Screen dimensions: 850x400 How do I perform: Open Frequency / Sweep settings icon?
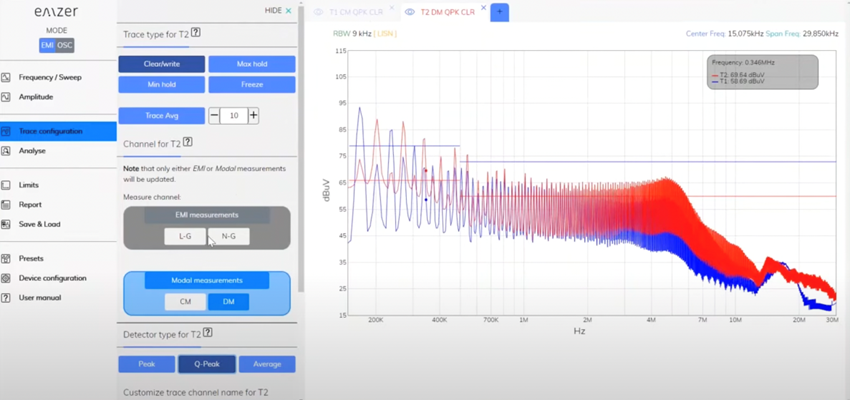6,78
